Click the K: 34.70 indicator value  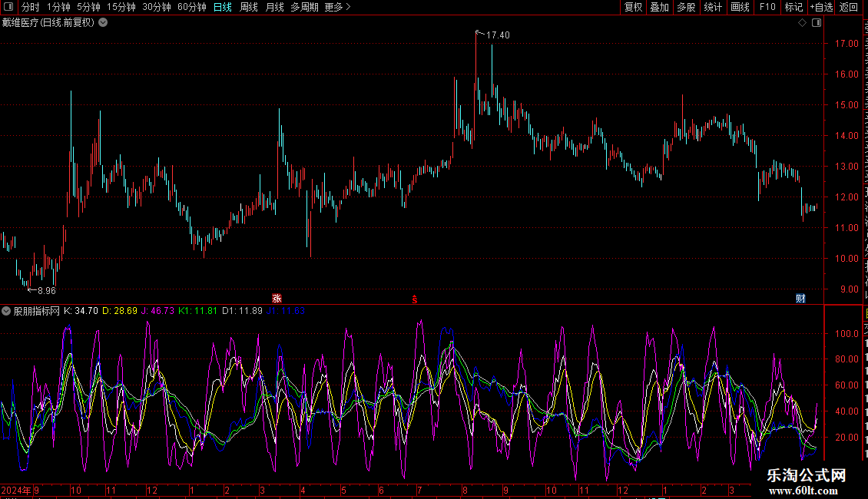[x=81, y=311]
